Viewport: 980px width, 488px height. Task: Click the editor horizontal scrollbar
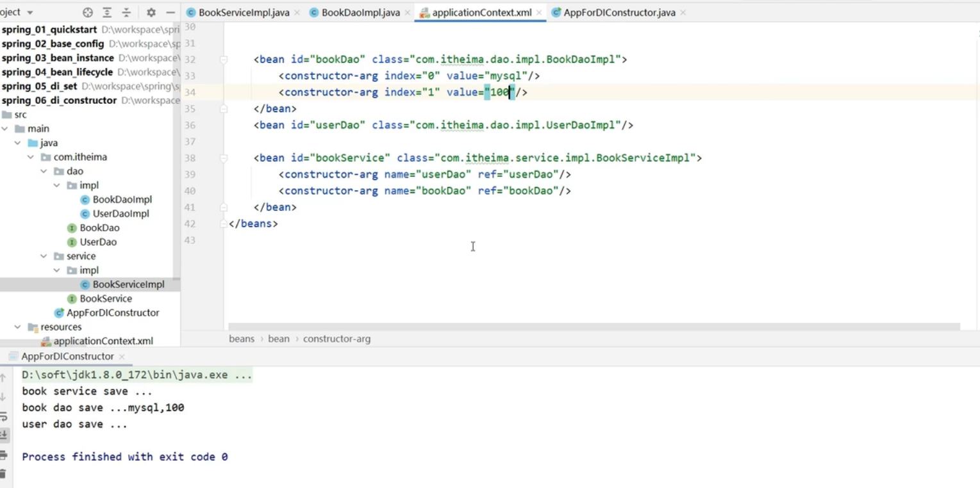click(594, 327)
